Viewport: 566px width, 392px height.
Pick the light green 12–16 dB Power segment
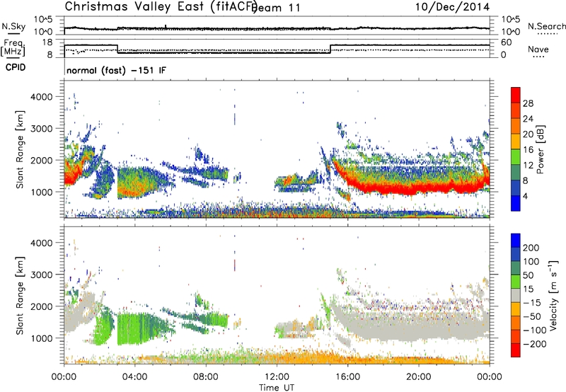[x=516, y=157]
